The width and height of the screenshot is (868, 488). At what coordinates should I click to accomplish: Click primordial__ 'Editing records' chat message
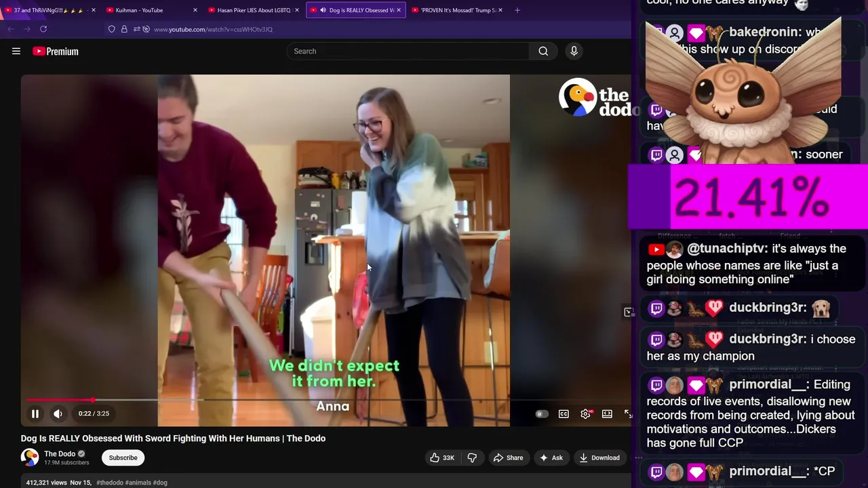(x=751, y=413)
